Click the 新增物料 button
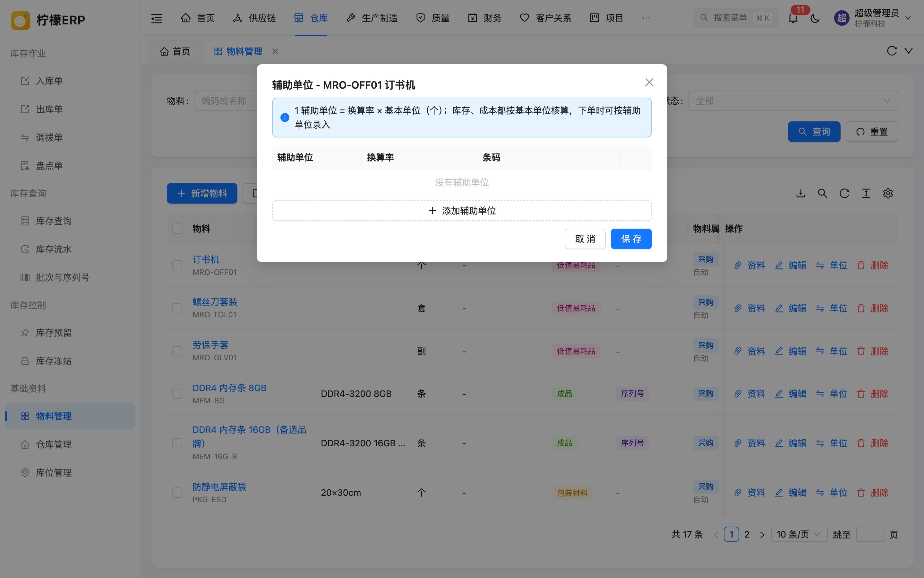Image resolution: width=924 pixels, height=578 pixels. pos(202,193)
